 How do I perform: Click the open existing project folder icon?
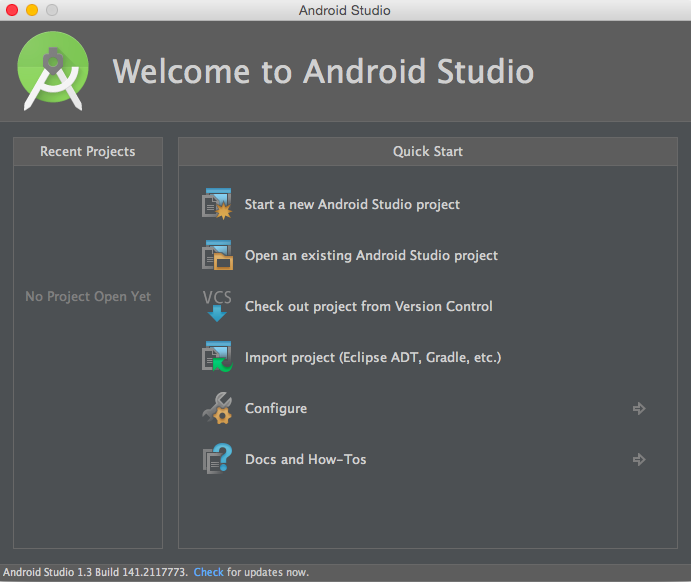(217, 255)
